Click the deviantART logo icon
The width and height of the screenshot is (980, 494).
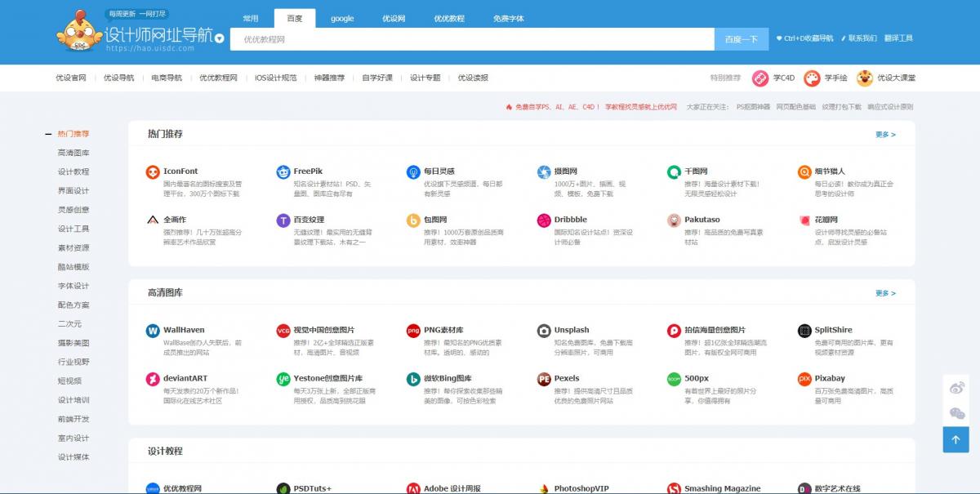pyautogui.click(x=152, y=379)
